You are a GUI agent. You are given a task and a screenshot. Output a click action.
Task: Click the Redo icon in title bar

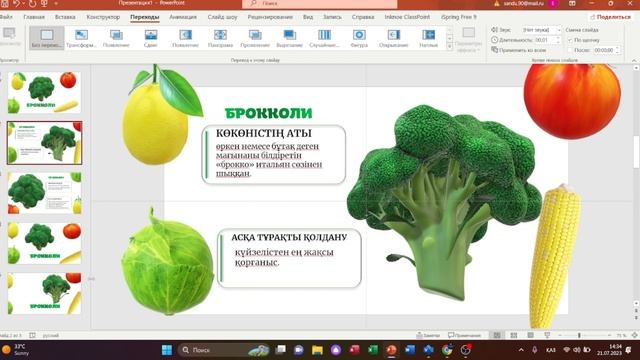click(32, 3)
